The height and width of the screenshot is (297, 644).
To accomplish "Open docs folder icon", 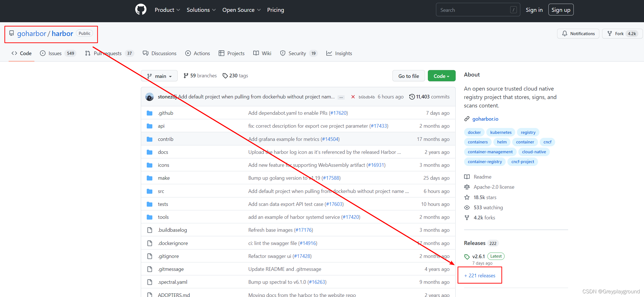I will pos(150,152).
